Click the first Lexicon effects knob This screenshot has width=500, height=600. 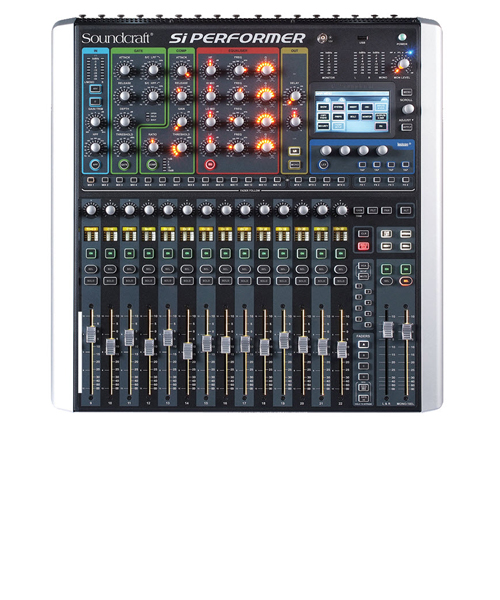click(326, 150)
